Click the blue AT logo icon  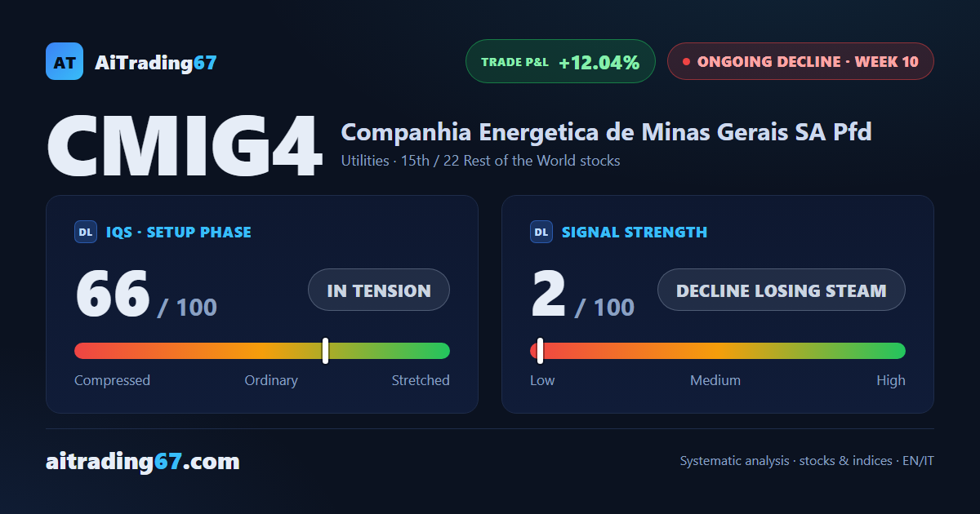(x=65, y=61)
